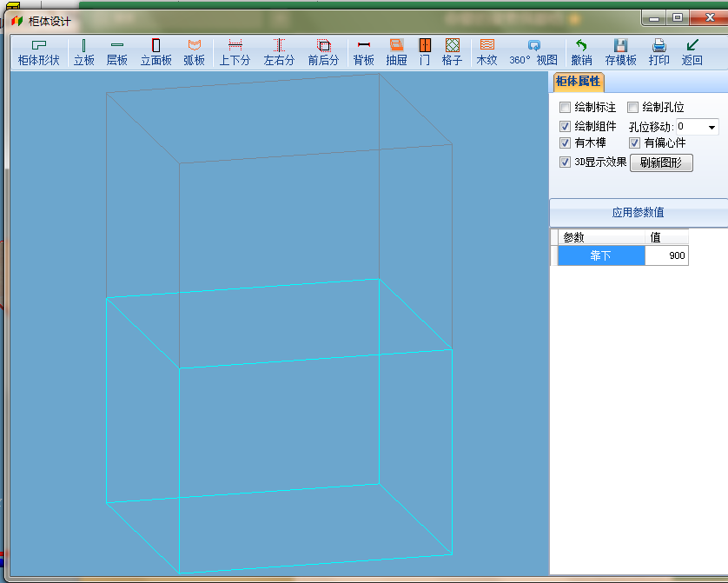Click the 值 column header
728x583 pixels.
(x=666, y=237)
